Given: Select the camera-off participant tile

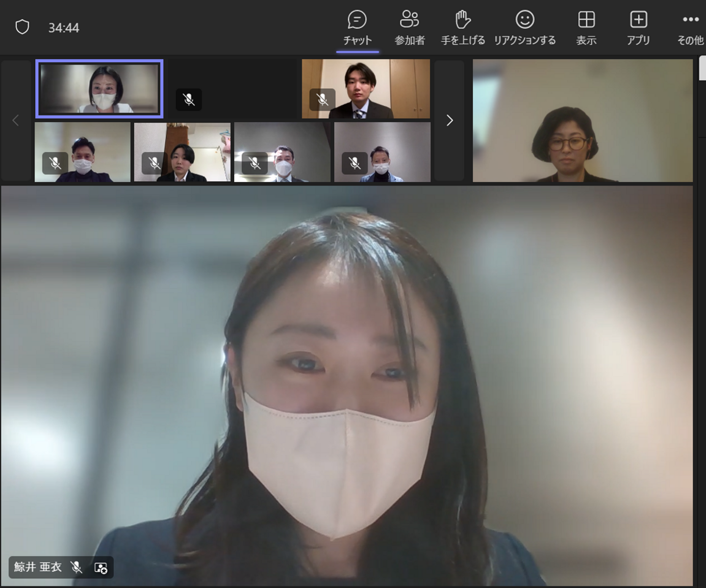Looking at the screenshot, I should click(232, 89).
